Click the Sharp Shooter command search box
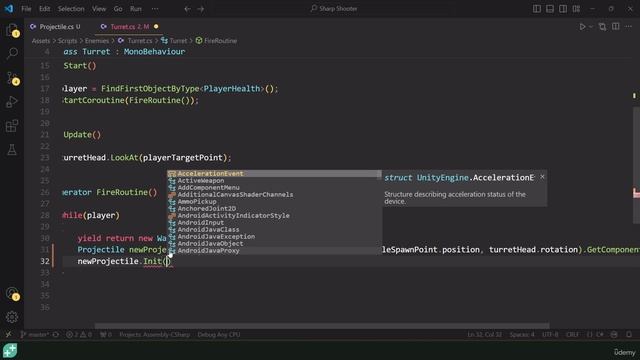This screenshot has width=640, height=360. [x=334, y=9]
